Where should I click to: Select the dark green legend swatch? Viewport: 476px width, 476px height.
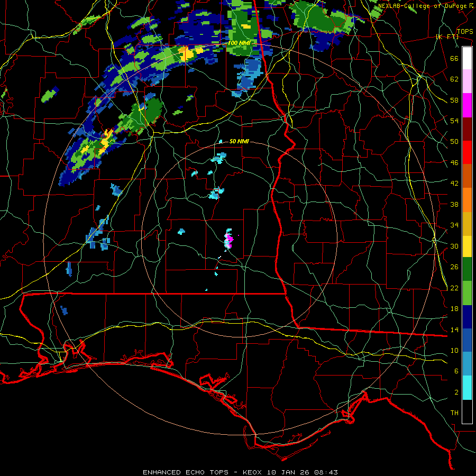[x=467, y=269]
